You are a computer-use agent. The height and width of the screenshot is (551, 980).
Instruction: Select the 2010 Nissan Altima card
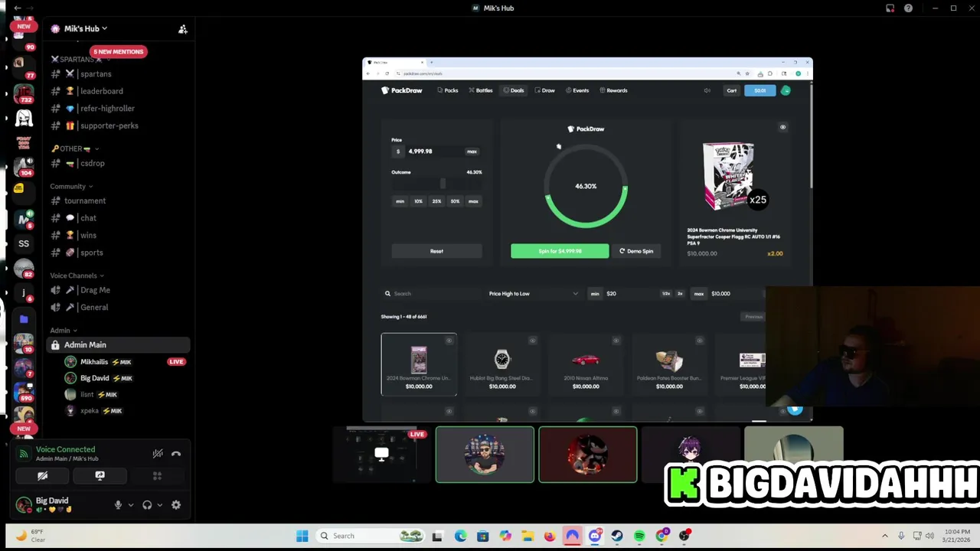pos(586,364)
